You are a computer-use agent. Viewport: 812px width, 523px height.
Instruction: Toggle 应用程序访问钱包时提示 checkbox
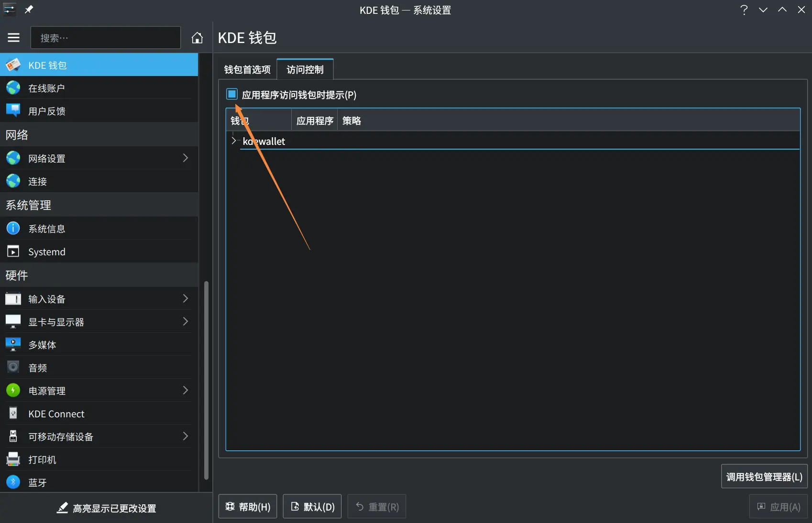(x=232, y=94)
